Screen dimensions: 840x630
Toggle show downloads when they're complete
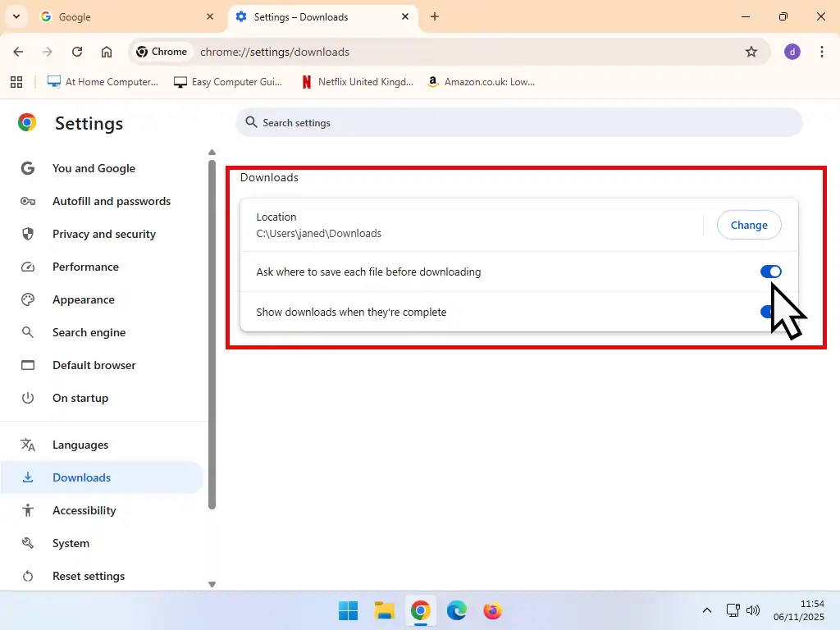tap(769, 312)
